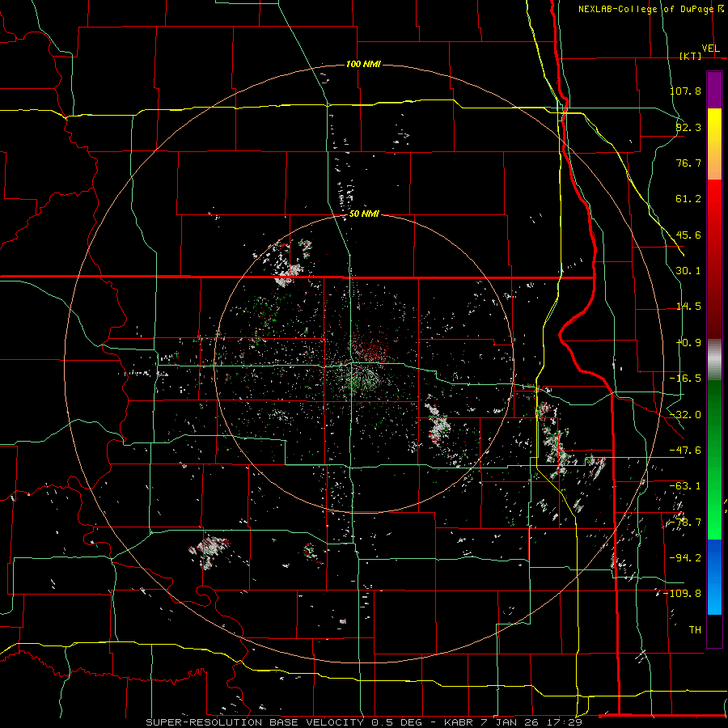Click the 92.3 scale value

tap(688, 127)
